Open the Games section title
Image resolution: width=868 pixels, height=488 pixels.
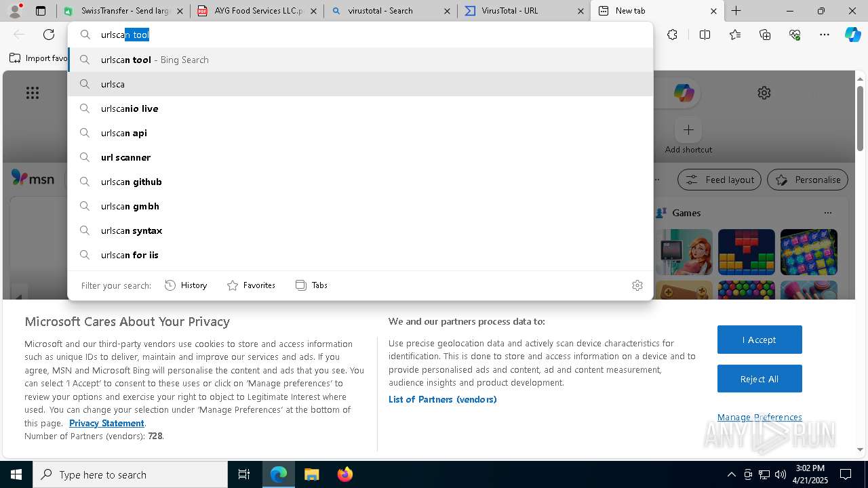[686, 213]
